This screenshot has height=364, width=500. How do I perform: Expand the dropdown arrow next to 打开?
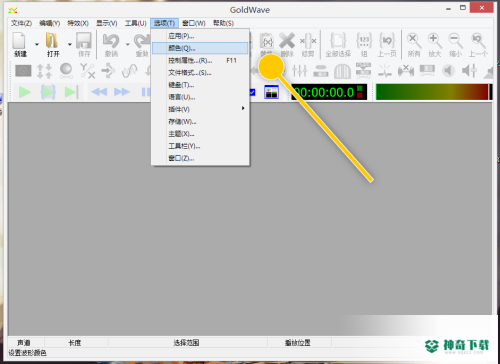point(70,44)
